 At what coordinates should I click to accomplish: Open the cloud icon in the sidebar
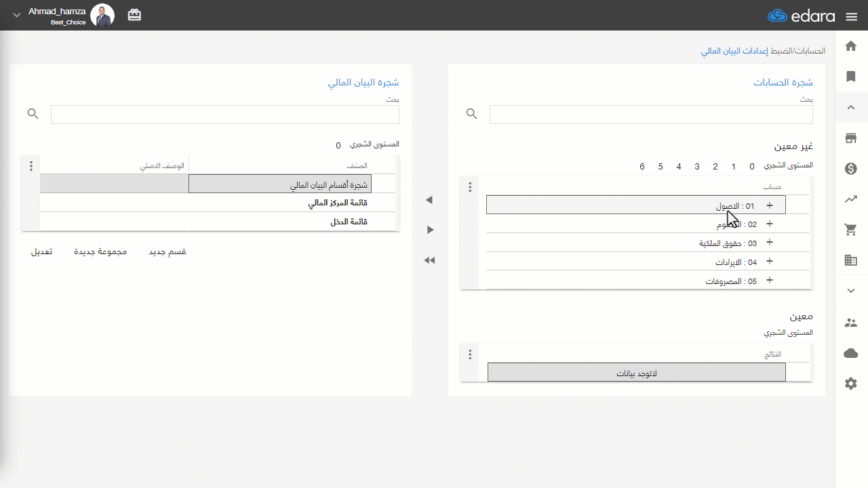(851, 353)
